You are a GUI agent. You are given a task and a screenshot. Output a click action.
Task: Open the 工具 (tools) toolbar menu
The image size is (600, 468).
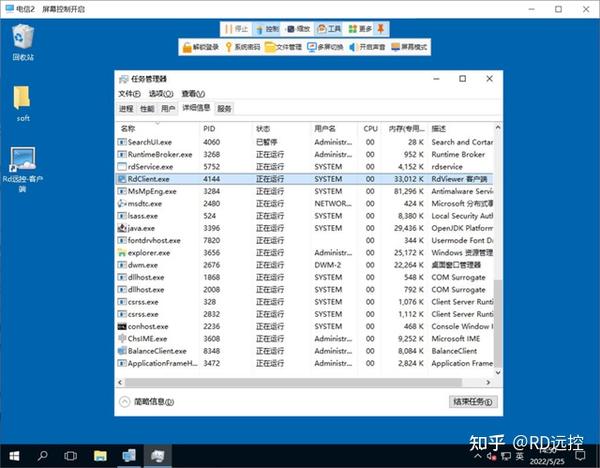tap(329, 29)
